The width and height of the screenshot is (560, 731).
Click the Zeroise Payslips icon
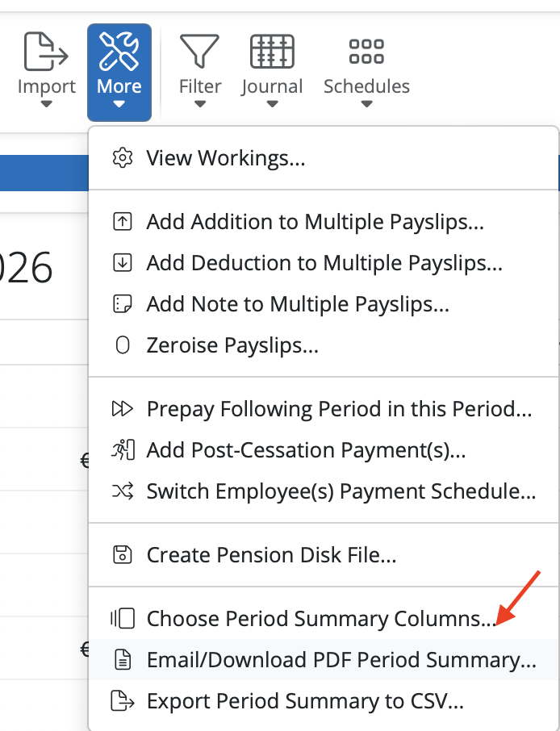pyautogui.click(x=123, y=346)
